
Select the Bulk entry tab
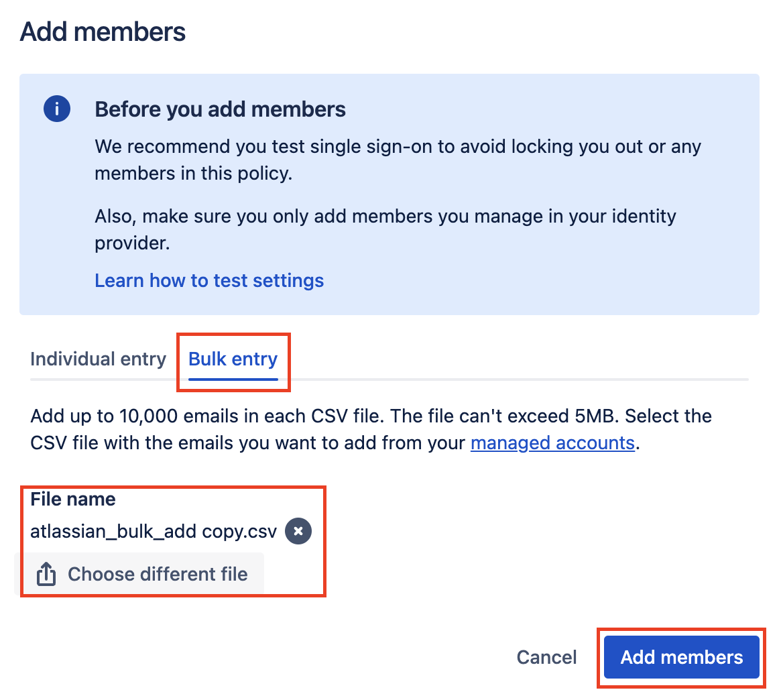click(x=233, y=359)
